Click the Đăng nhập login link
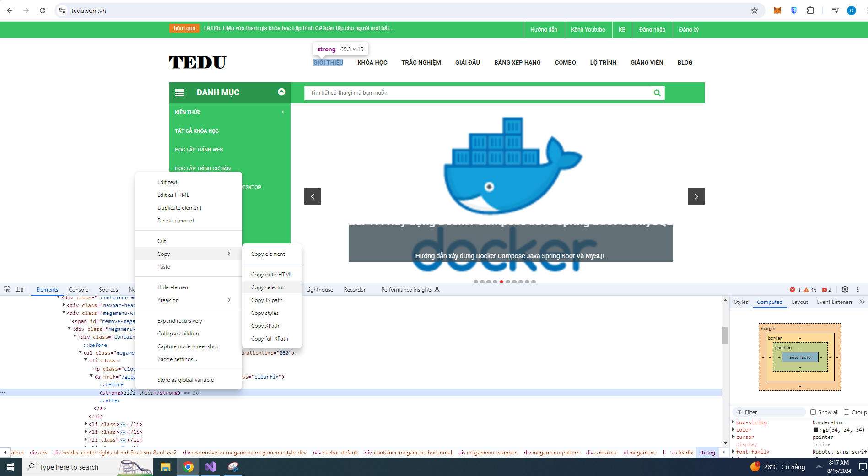The width and height of the screenshot is (868, 476). pyautogui.click(x=652, y=30)
